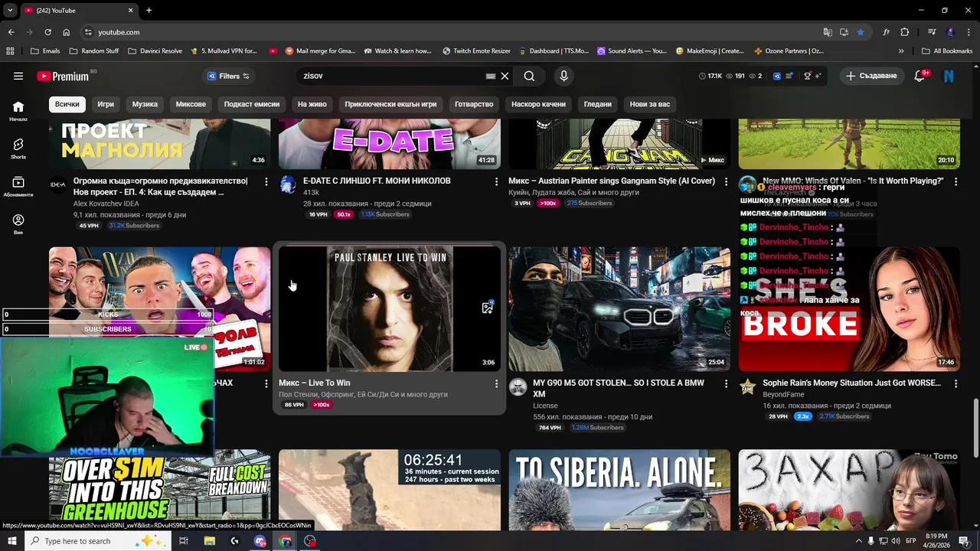This screenshot has height=551, width=980.
Task: Select the Игри filter chip
Action: click(x=106, y=104)
